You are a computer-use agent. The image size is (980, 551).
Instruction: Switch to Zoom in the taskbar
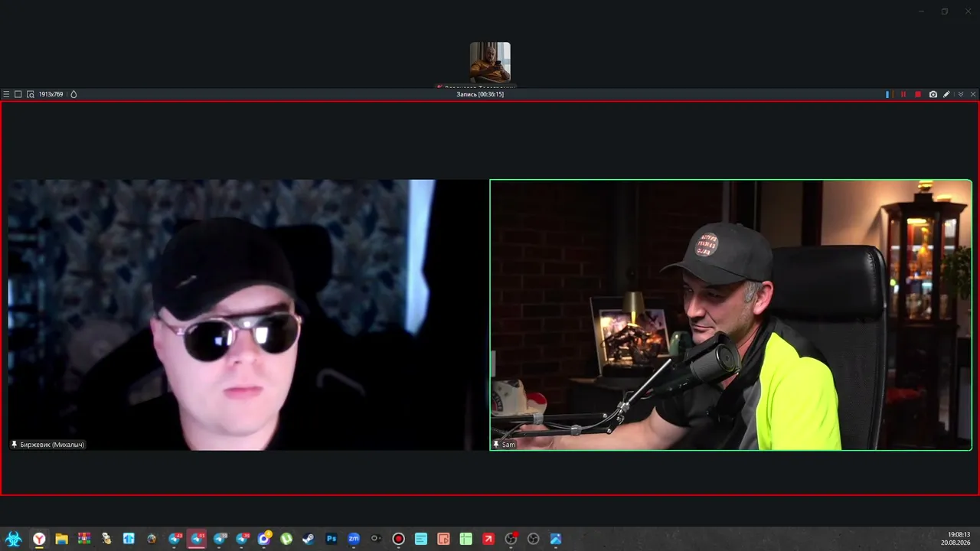[354, 539]
